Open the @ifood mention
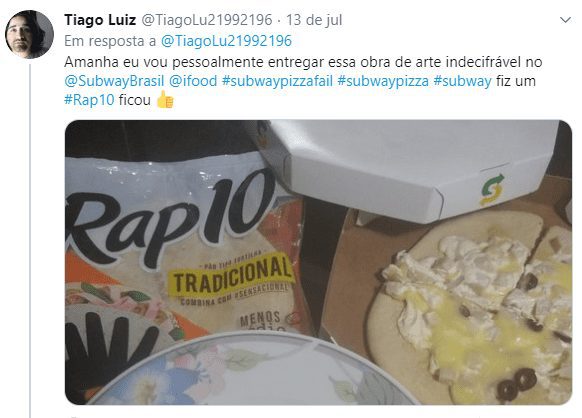The image size is (582, 418). pyautogui.click(x=193, y=81)
